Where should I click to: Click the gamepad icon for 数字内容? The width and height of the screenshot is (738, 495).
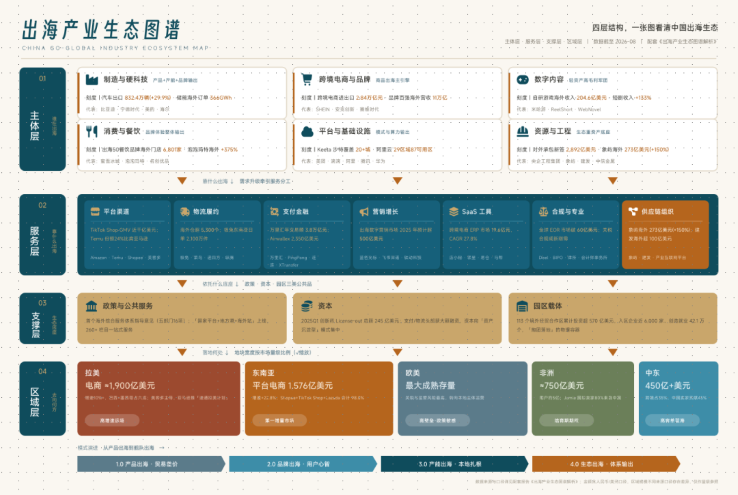[522, 80]
